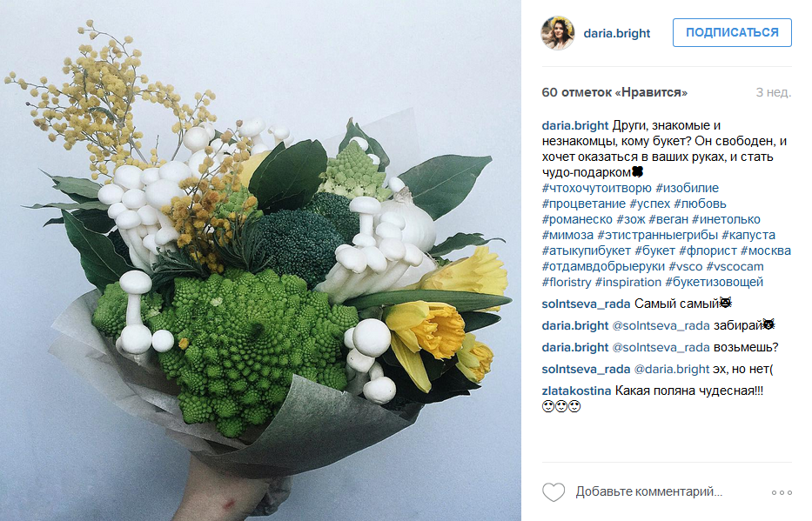Click the vegetable bouquet photo

[260, 260]
